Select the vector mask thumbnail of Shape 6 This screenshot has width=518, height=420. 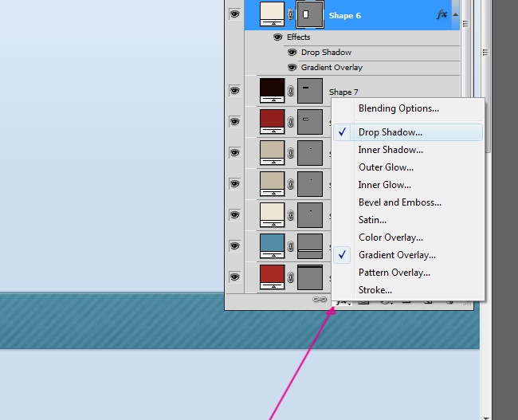pyautogui.click(x=309, y=14)
